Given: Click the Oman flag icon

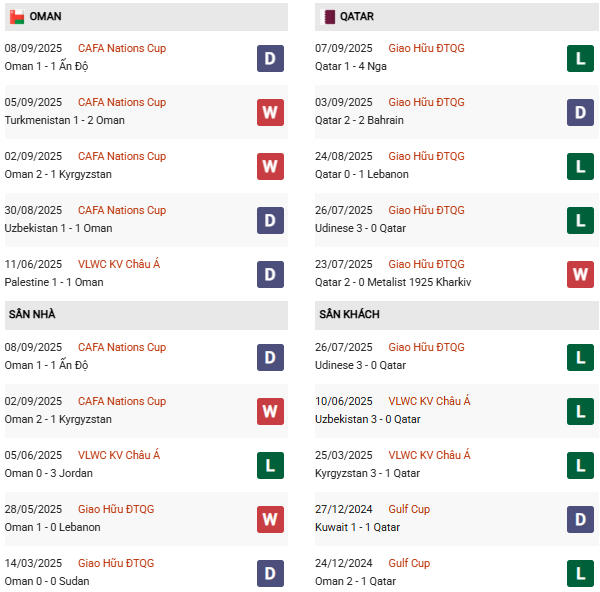Looking at the screenshot, I should [x=17, y=17].
